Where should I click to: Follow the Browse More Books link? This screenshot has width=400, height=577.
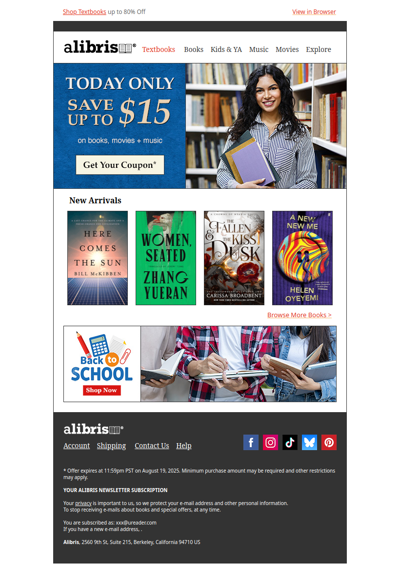click(x=299, y=315)
